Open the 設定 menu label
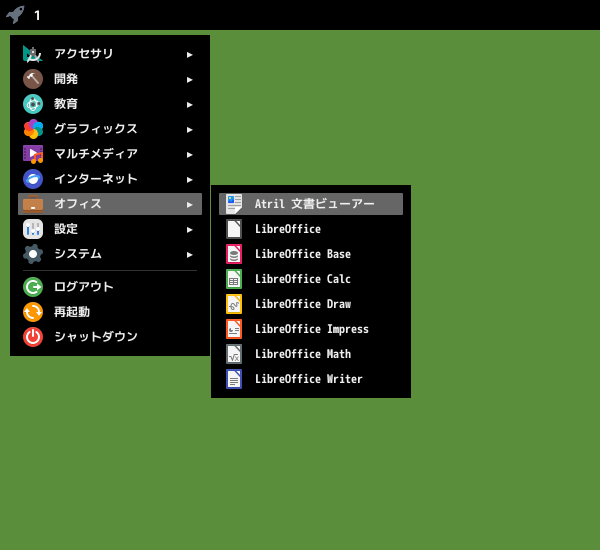Screen dimensions: 600x550 66,229
